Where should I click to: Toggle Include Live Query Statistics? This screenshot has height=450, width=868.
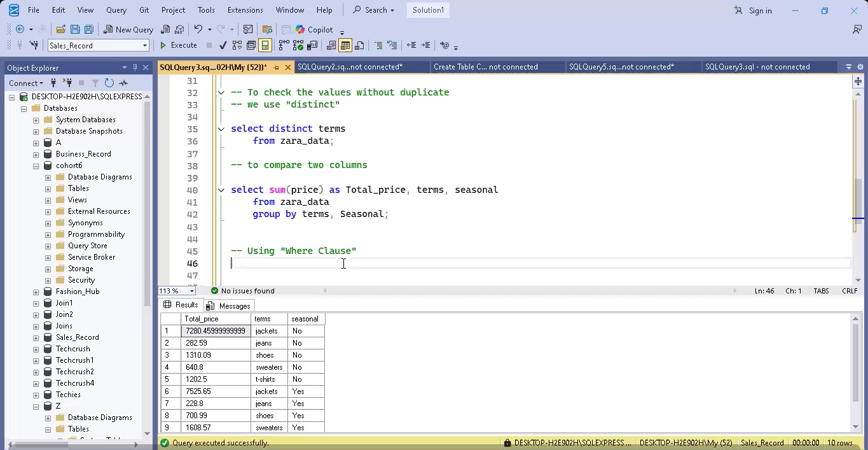click(x=298, y=45)
